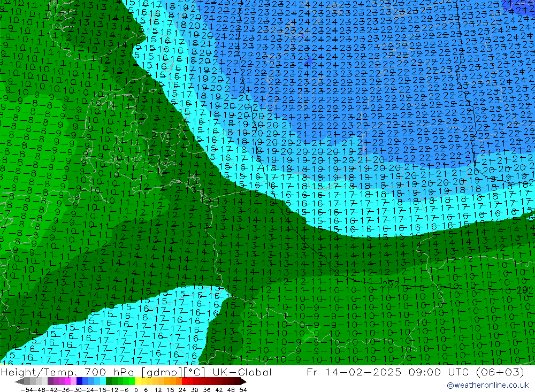This screenshot has height=392, width=535.
Task: Select the '-30' legend scale value
Action: [77, 390]
